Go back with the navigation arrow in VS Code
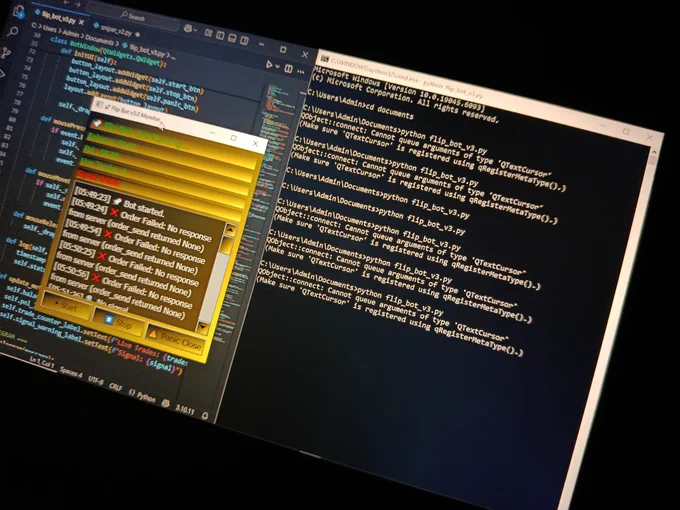This screenshot has height=510, width=680. [66, 2]
